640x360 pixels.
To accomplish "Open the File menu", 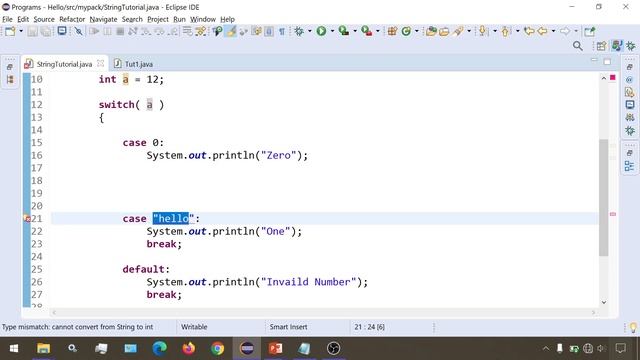I will (7, 19).
